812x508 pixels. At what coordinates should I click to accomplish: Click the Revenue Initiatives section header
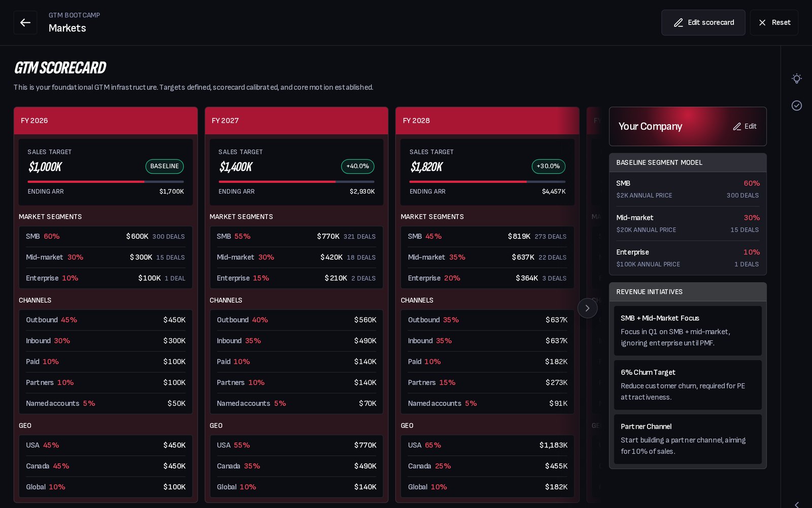tap(688, 292)
